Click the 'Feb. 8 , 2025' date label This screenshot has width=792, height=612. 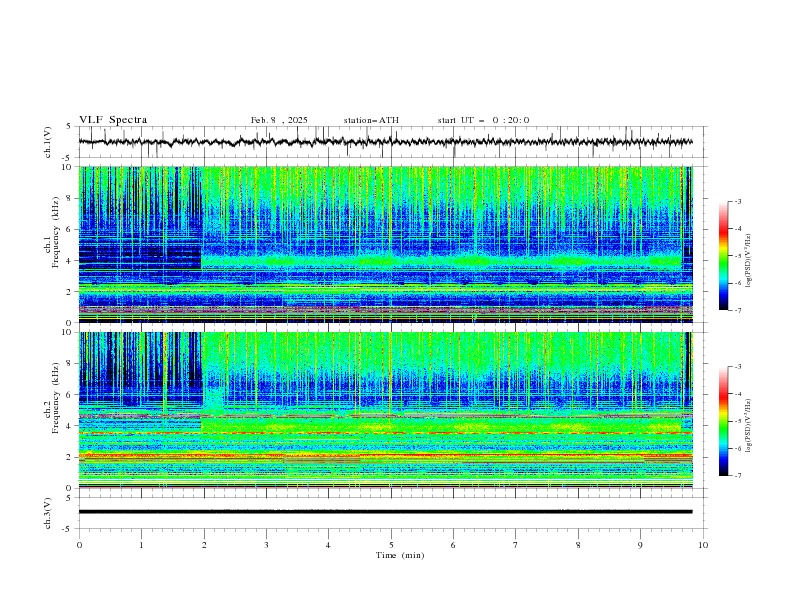(x=279, y=120)
